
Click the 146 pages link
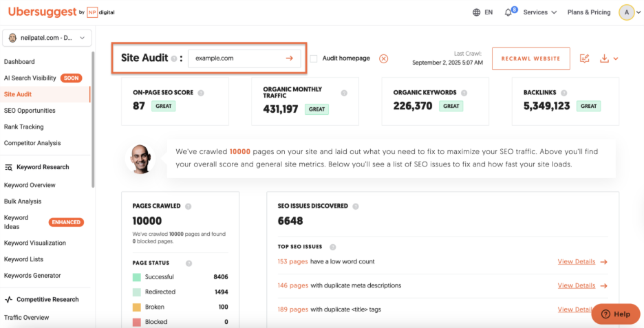[292, 285]
